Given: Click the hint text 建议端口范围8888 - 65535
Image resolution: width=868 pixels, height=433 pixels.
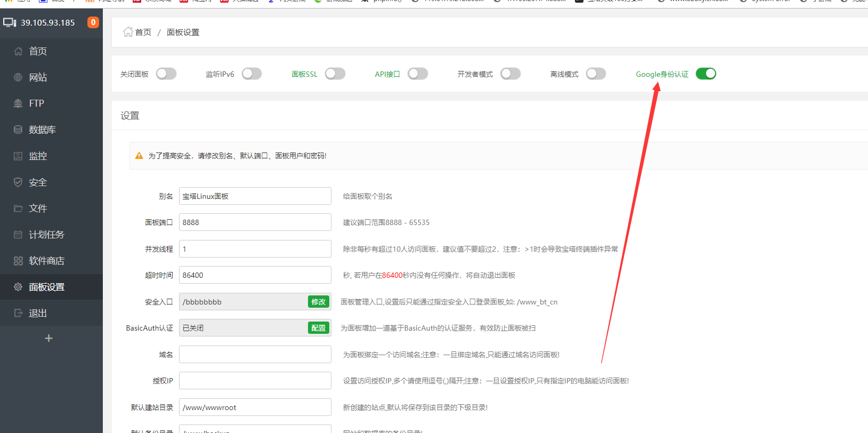Looking at the screenshot, I should point(386,222).
